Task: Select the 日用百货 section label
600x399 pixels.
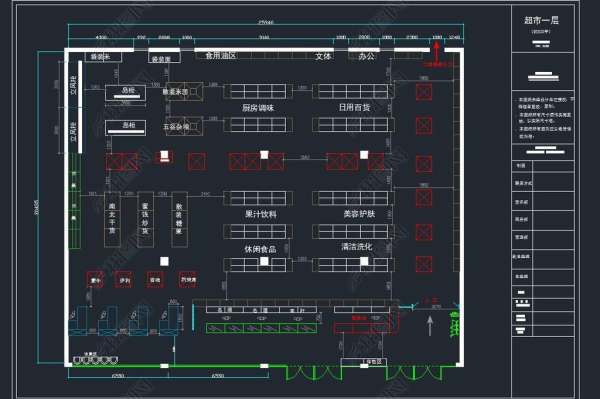Action: 354,107
